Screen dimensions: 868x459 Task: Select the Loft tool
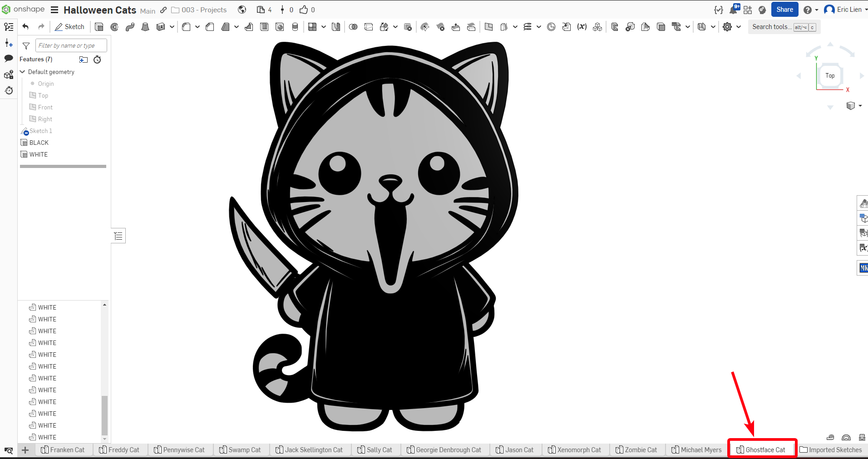coord(145,27)
